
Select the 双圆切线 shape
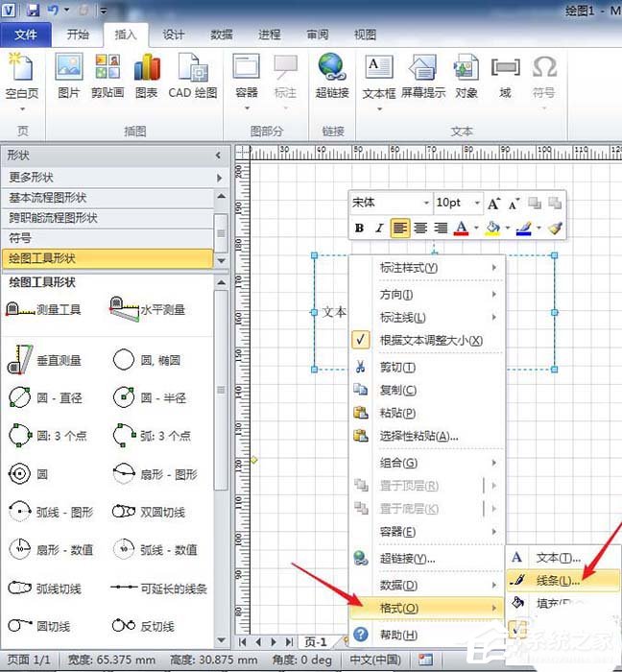148,512
